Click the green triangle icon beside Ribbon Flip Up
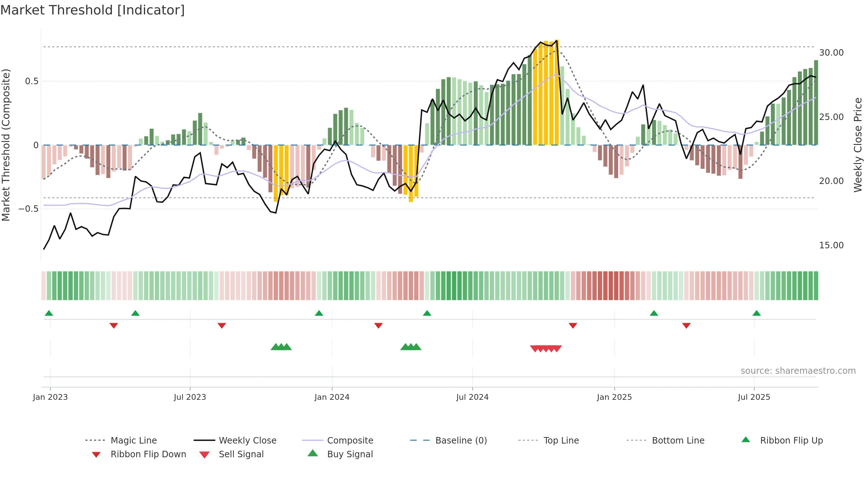 [746, 440]
